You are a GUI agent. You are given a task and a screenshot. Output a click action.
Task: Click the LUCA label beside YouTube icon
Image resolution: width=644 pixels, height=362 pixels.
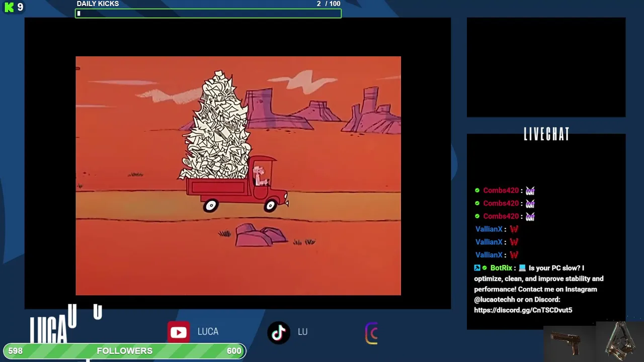point(208,332)
